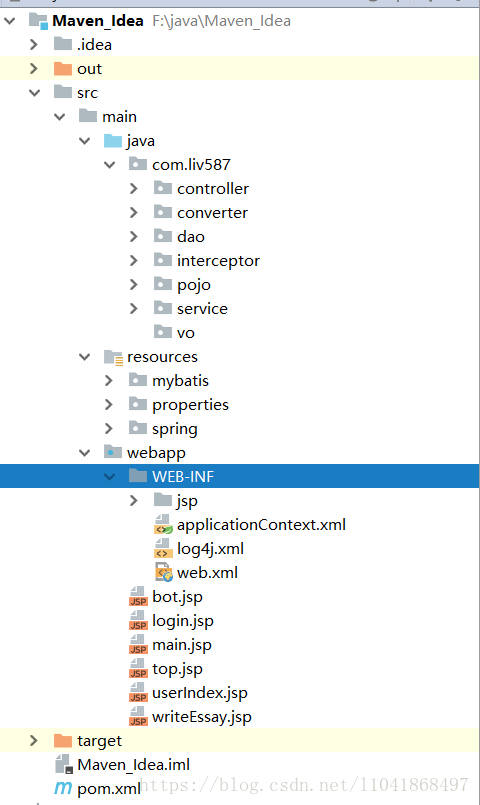Expand the .idea folder
This screenshot has height=805, width=480.
[x=34, y=44]
